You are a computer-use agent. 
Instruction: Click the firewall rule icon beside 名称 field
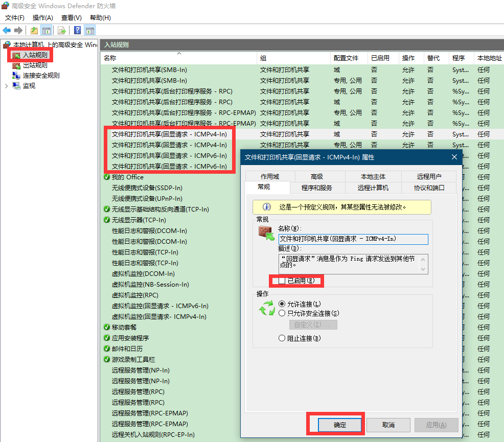click(x=266, y=233)
